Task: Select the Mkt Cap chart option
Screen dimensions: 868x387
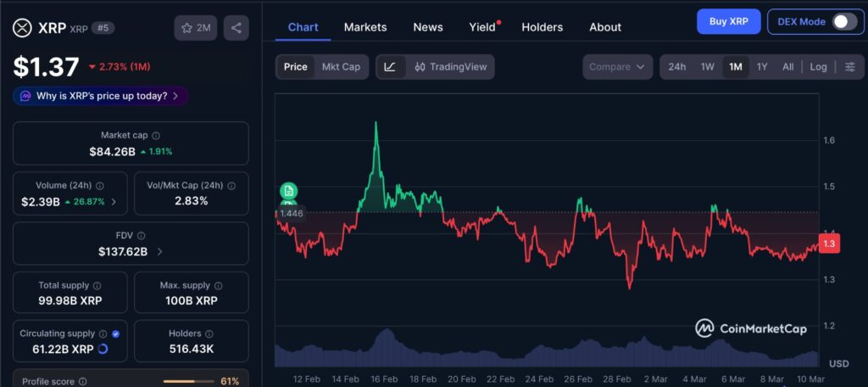Action: pos(341,67)
